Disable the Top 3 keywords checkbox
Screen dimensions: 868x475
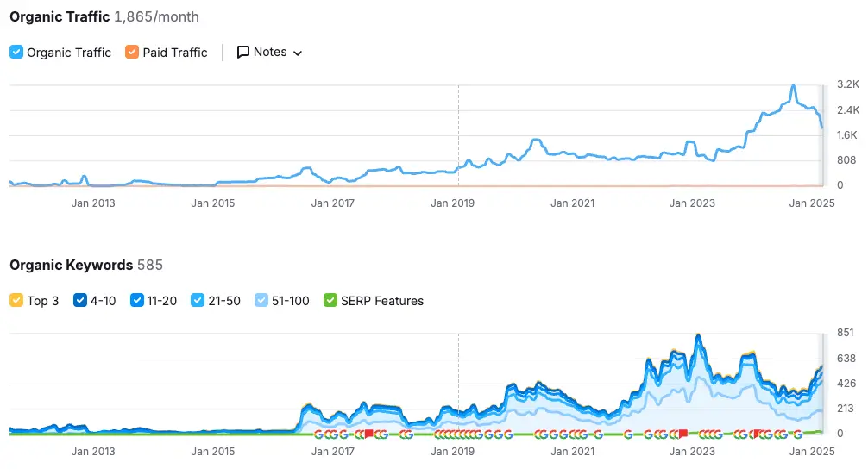click(x=16, y=301)
